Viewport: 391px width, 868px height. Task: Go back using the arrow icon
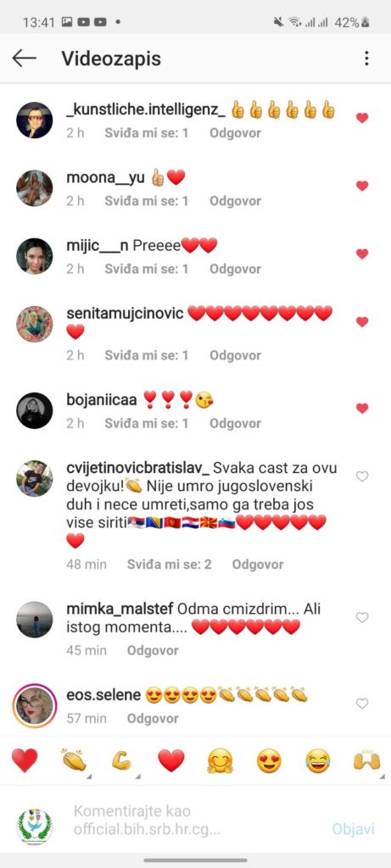coord(24,58)
